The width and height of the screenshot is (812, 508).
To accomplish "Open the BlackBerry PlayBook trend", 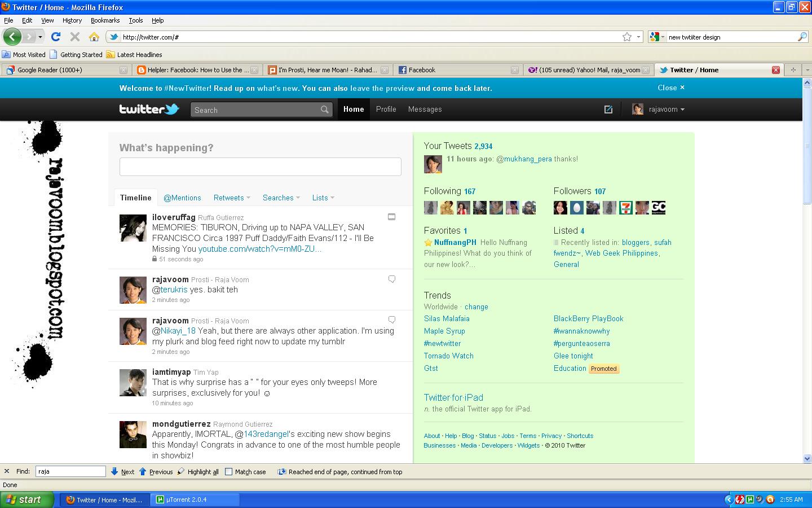I will coord(588,319).
